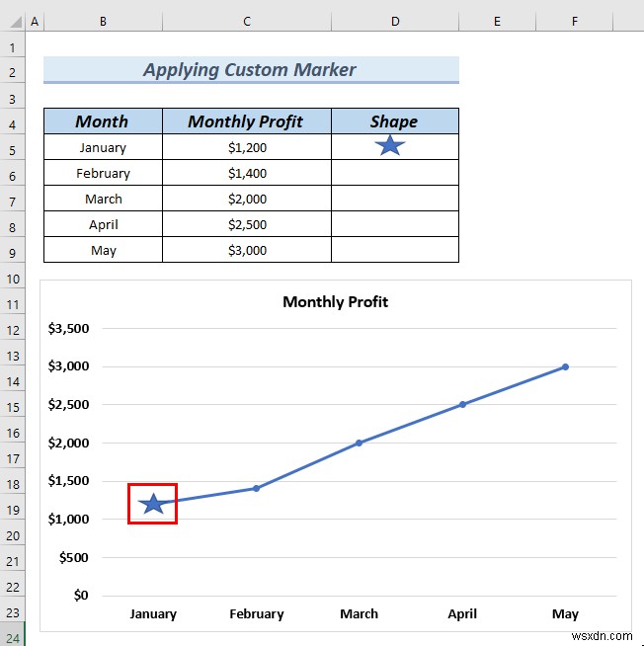Select the line segment between March and April

(411, 424)
